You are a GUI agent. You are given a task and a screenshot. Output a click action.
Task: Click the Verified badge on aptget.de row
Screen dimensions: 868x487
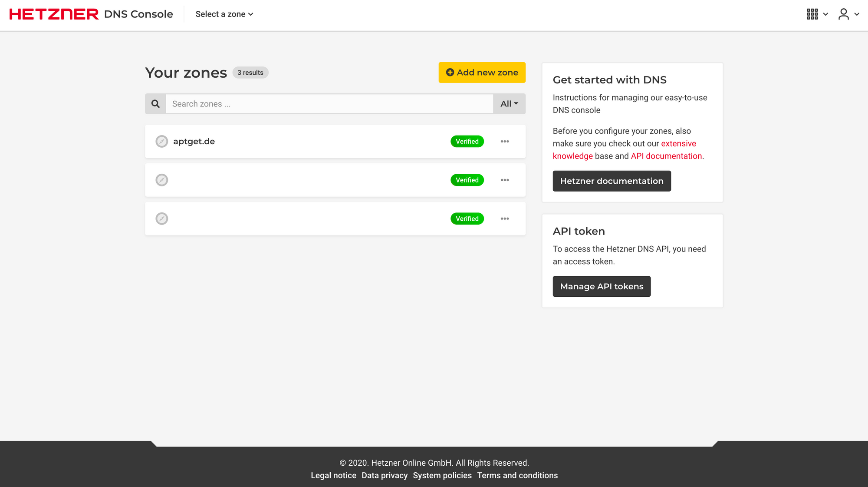[x=467, y=142]
